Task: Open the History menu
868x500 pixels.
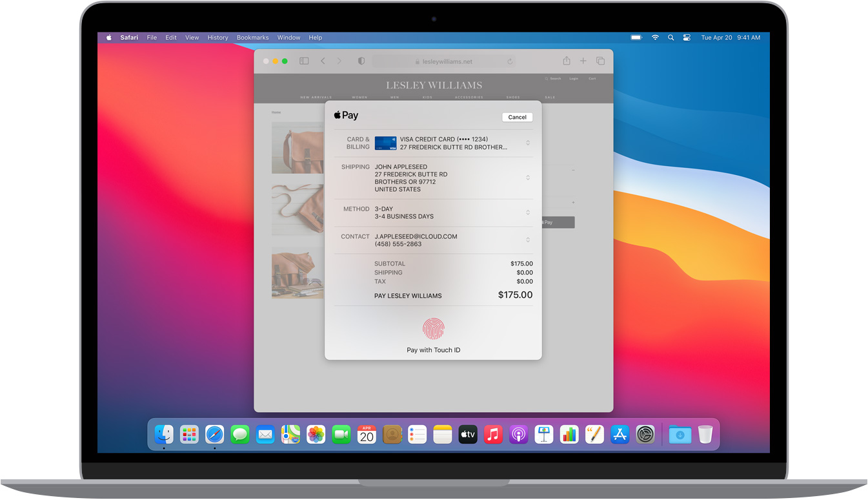Action: 217,37
